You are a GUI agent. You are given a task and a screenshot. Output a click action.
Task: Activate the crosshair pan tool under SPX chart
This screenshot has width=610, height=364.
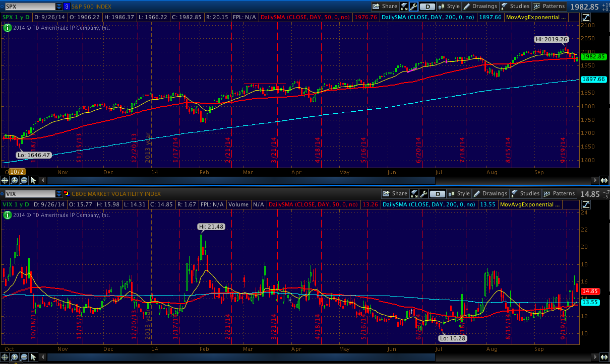pyautogui.click(x=5, y=180)
